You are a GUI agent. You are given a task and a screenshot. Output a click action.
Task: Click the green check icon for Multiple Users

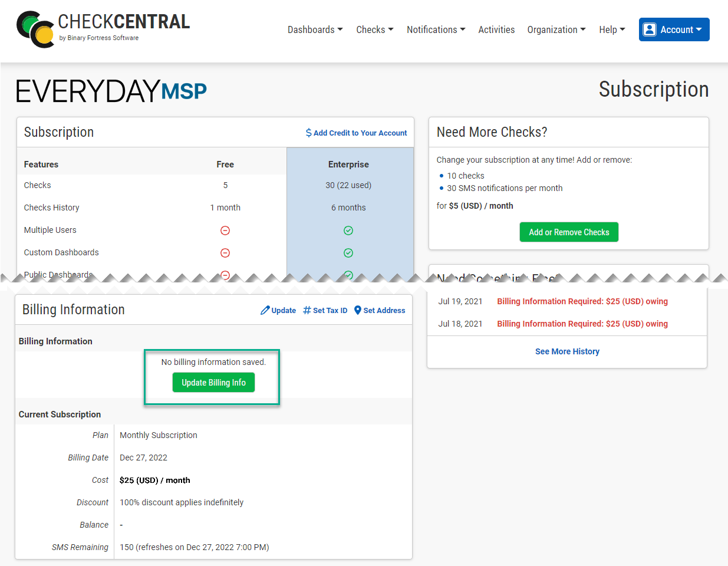pos(348,231)
